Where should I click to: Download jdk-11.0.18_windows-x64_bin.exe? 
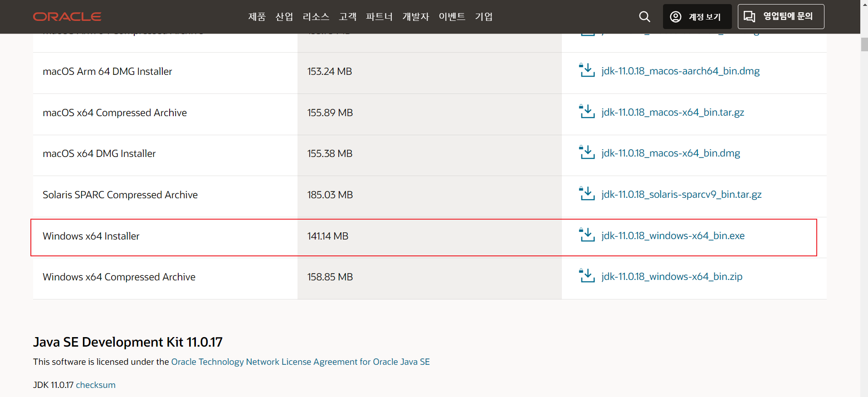[673, 235]
